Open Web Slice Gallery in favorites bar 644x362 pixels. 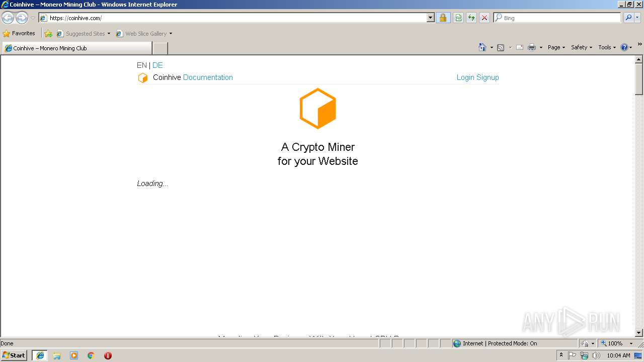click(144, 34)
